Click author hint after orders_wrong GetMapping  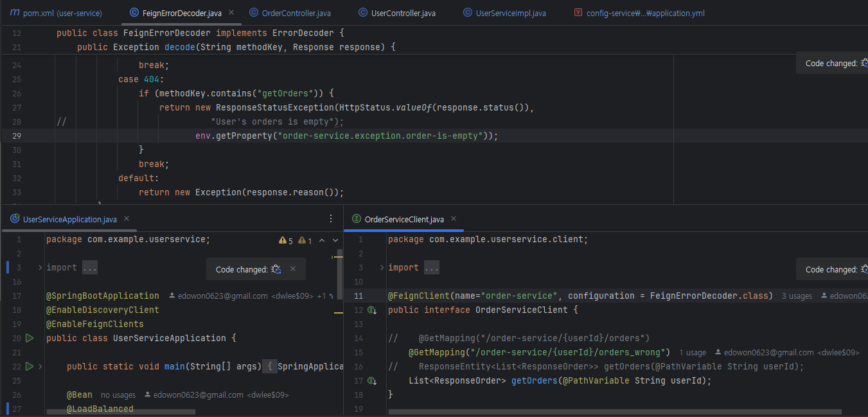pos(787,353)
